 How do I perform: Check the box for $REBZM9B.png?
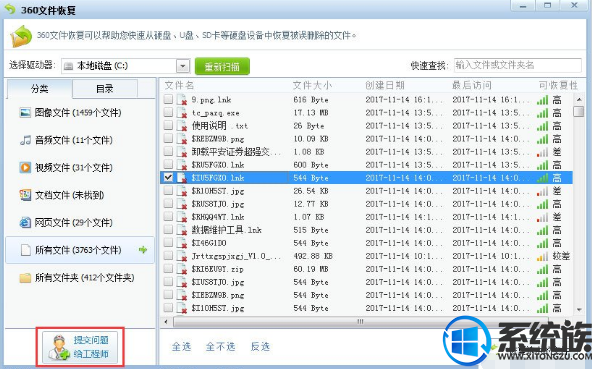click(x=168, y=138)
